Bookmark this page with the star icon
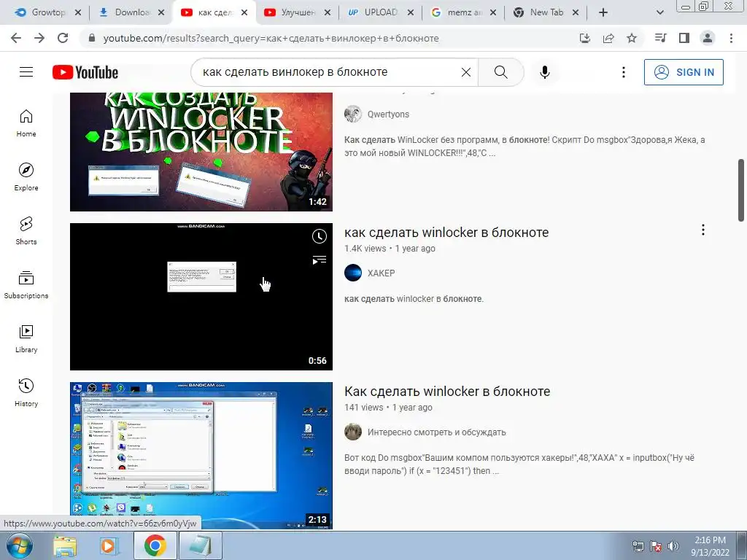The height and width of the screenshot is (560, 747). click(x=632, y=38)
